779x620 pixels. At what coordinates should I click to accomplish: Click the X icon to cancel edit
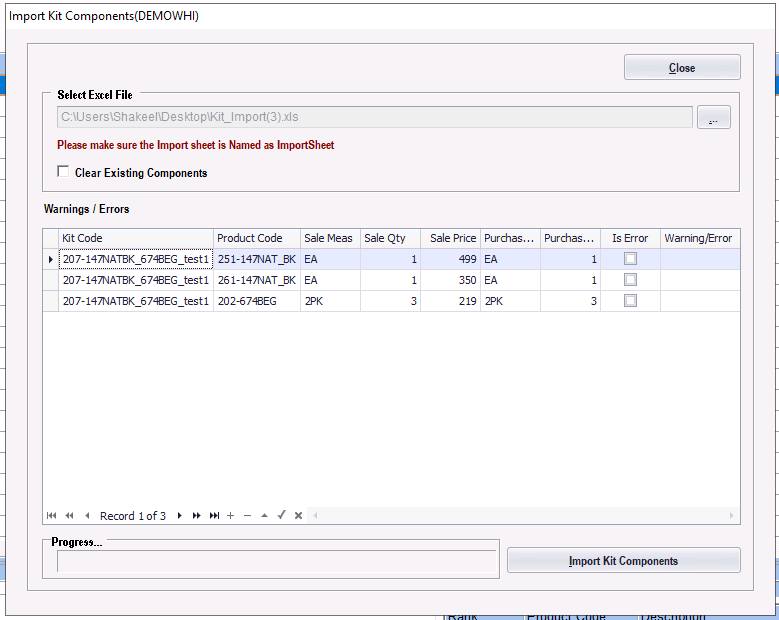click(298, 516)
